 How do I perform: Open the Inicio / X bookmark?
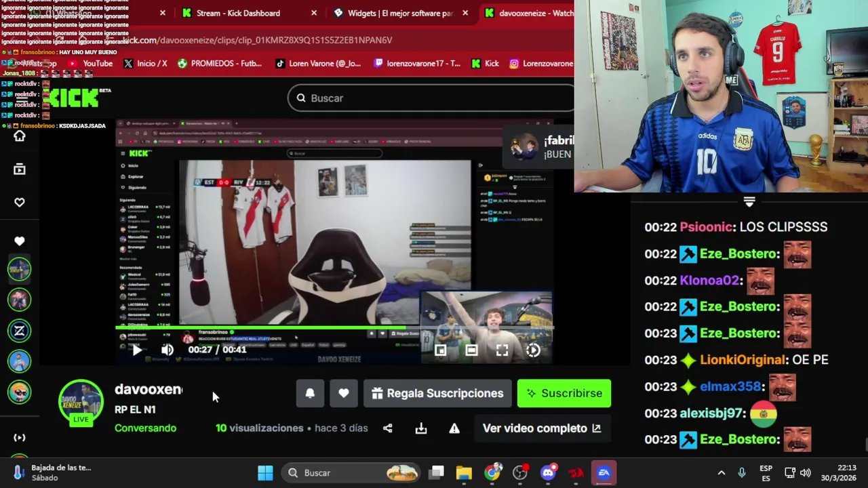[x=144, y=64]
